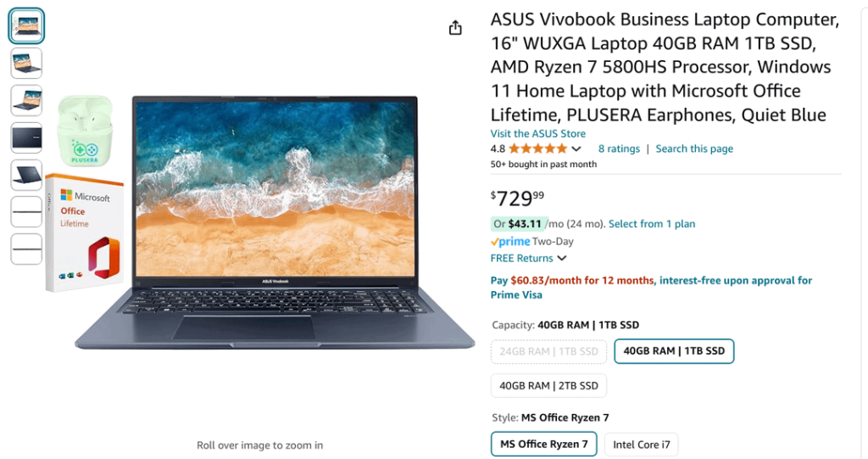Pick the 40GB RAM | 1TB SSD capacity
The image size is (868, 459).
674,351
